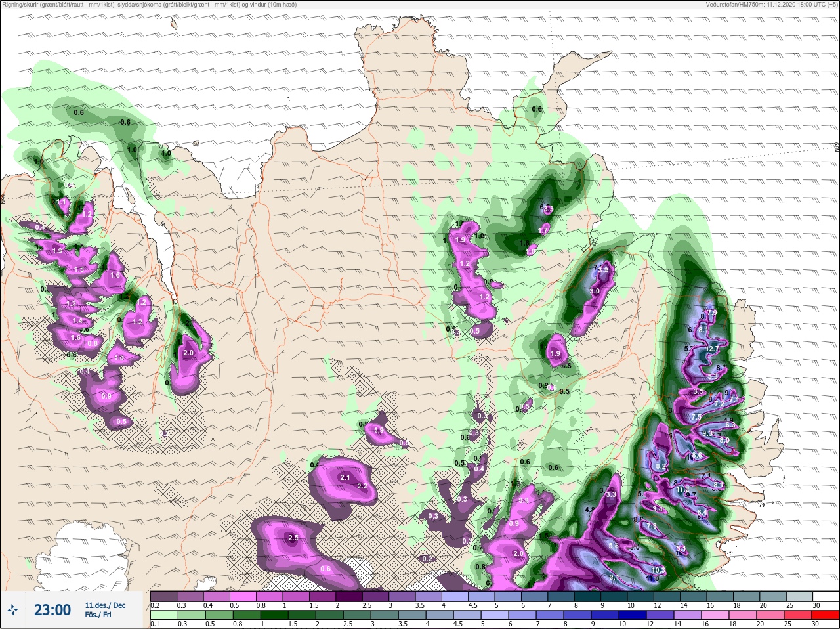Select the snow legend swatch between 4 and 4.5
The image size is (840, 629).
pos(456,596)
